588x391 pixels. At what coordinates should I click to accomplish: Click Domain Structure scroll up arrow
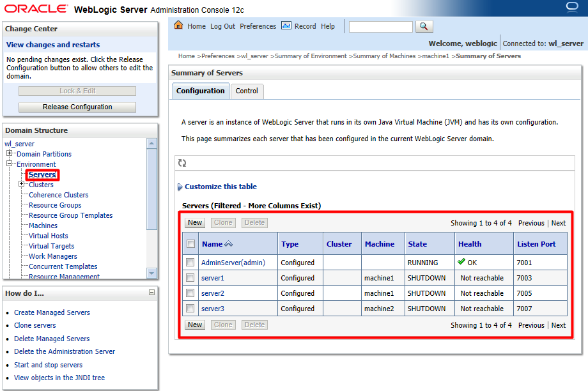pos(151,143)
